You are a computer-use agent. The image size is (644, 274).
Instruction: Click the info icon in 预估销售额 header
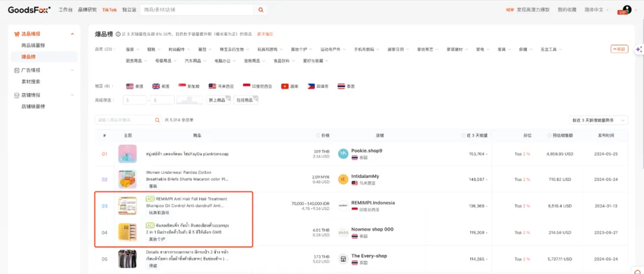(549, 136)
